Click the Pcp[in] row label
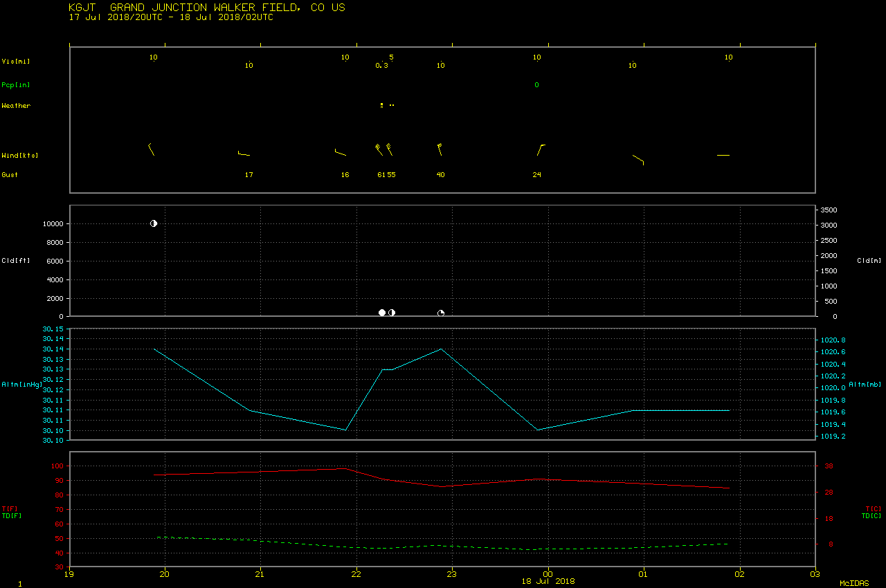 tap(16, 85)
